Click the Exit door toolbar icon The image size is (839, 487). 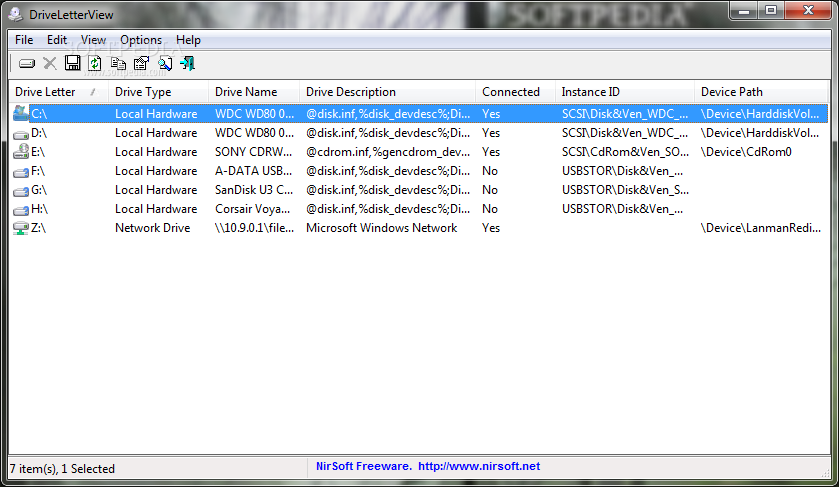point(187,63)
